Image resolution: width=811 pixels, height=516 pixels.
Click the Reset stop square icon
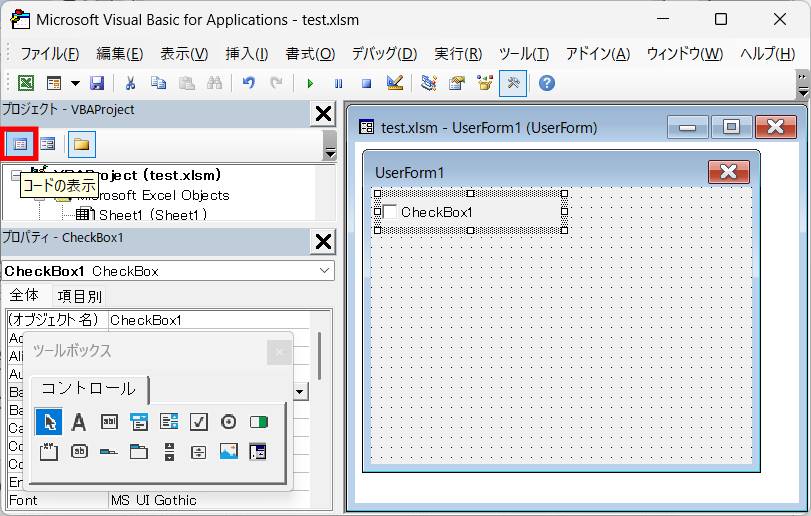[366, 83]
